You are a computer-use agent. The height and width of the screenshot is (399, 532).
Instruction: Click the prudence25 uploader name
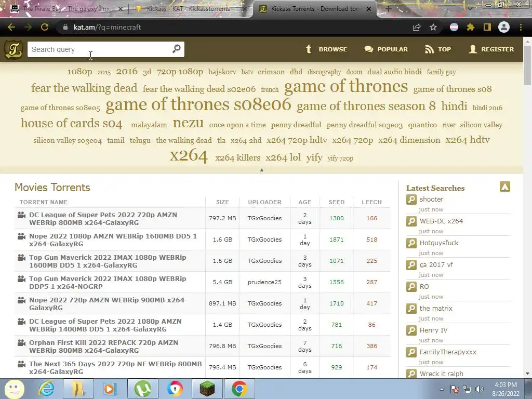pyautogui.click(x=264, y=282)
